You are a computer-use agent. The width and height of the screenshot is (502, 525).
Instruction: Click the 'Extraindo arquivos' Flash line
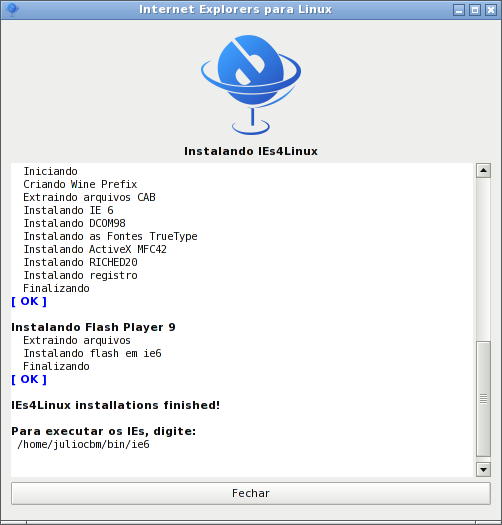[77, 341]
